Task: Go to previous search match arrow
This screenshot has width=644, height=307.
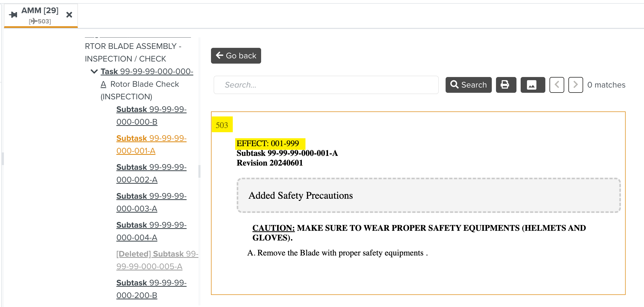Action: tap(557, 85)
